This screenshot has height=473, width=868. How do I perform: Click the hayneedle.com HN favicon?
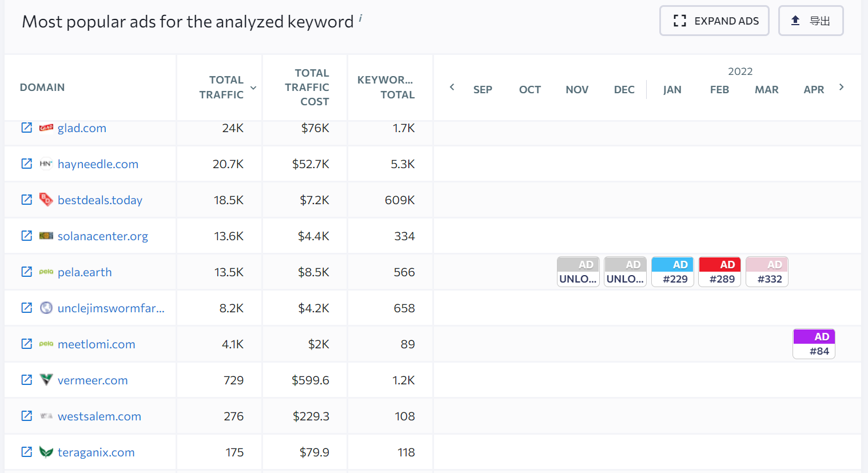point(46,164)
